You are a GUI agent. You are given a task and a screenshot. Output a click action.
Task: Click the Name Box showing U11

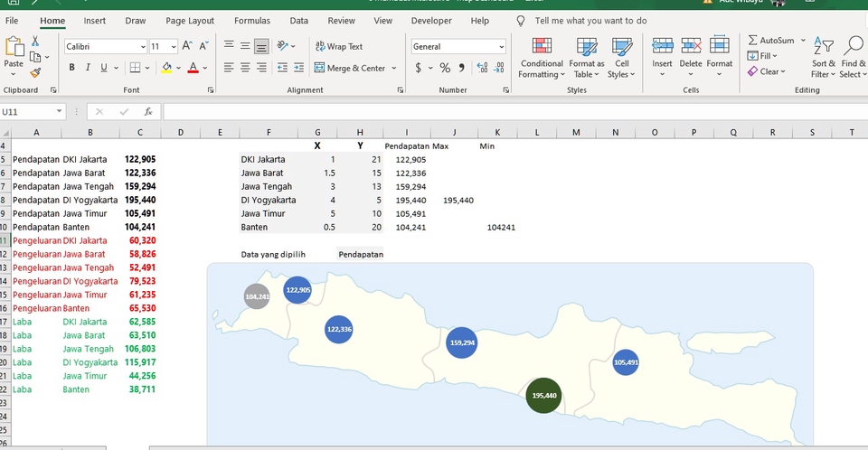point(33,112)
